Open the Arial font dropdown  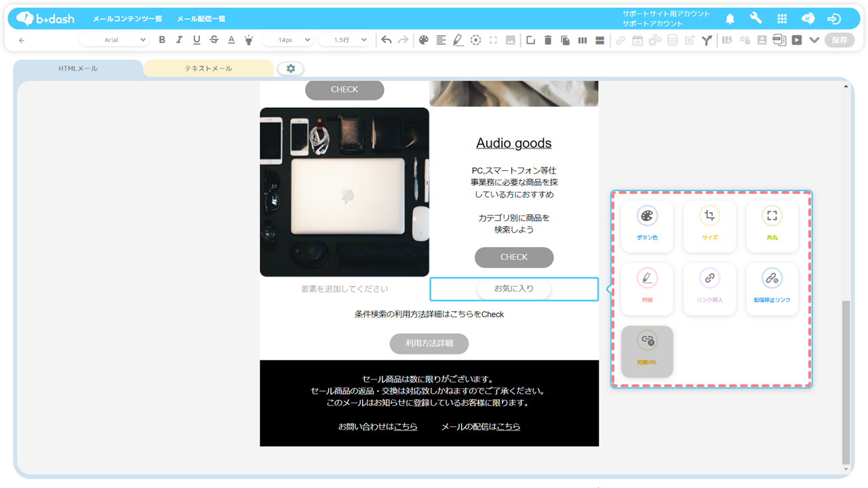click(x=114, y=40)
